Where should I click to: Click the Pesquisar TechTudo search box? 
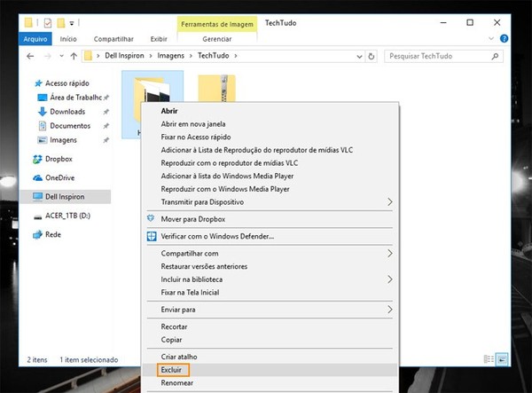click(443, 57)
